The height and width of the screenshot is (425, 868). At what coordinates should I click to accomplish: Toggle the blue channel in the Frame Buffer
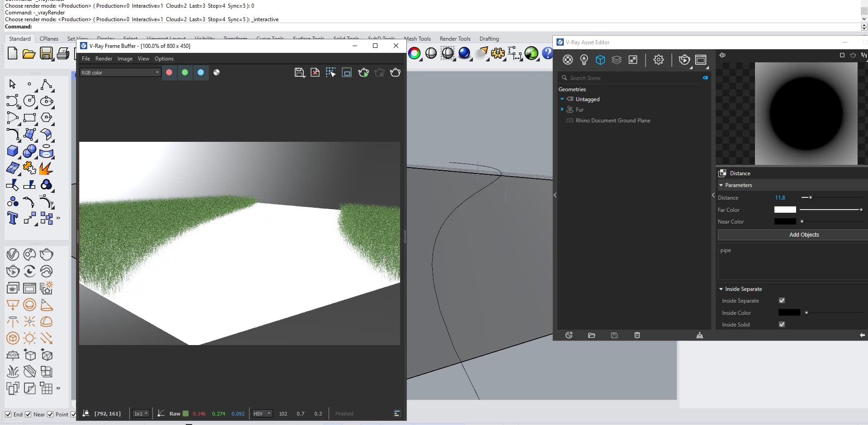[201, 72]
